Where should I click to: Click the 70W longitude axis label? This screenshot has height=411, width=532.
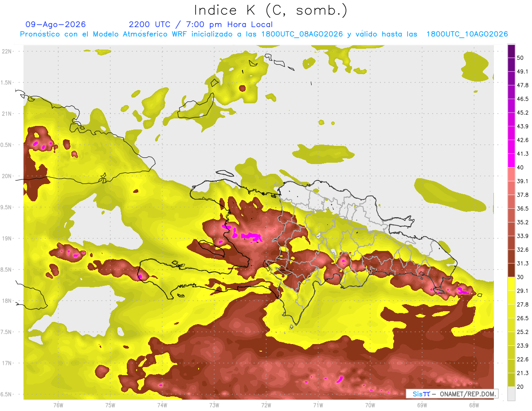370,405
